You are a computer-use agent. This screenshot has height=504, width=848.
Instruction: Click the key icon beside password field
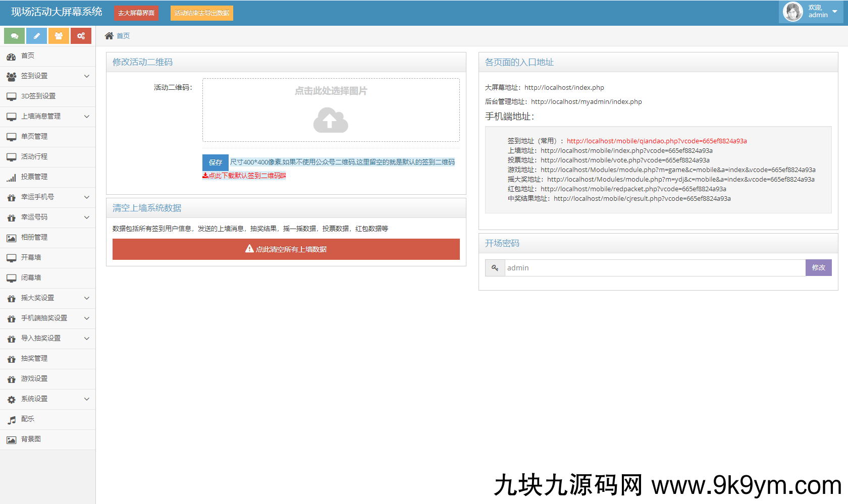tap(495, 268)
